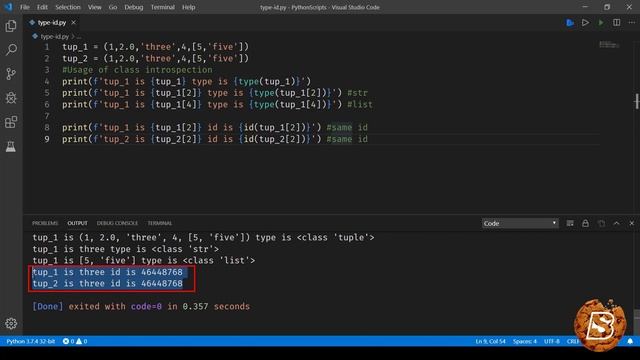The height and width of the screenshot is (360, 640).
Task: Click the '#Usage of class introspection' comment
Action: [137, 70]
